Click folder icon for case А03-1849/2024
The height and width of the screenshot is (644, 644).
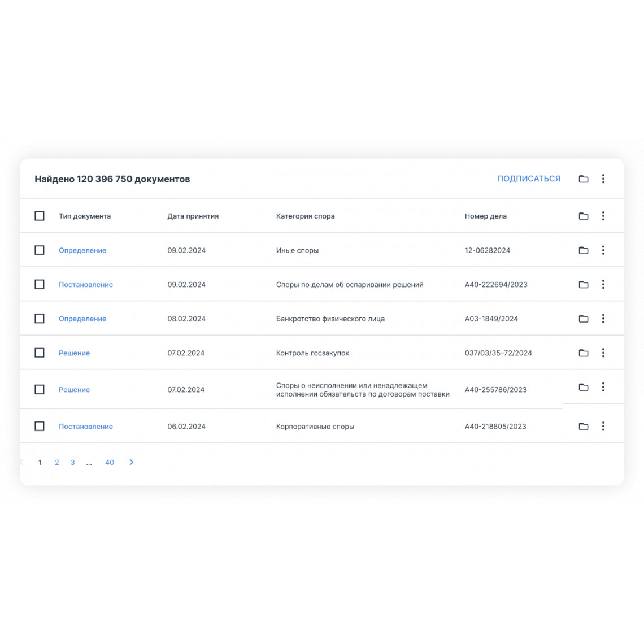[583, 319]
